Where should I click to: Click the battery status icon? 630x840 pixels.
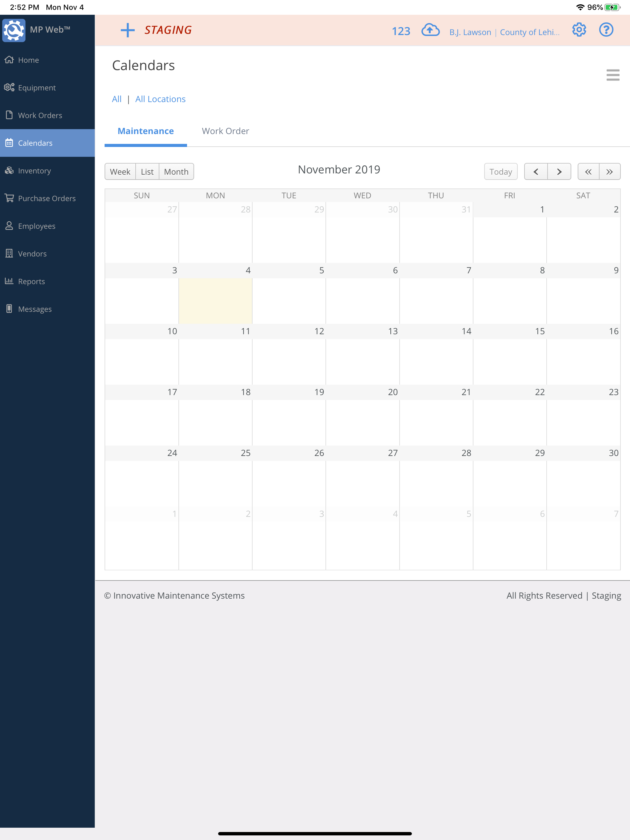click(x=612, y=7)
